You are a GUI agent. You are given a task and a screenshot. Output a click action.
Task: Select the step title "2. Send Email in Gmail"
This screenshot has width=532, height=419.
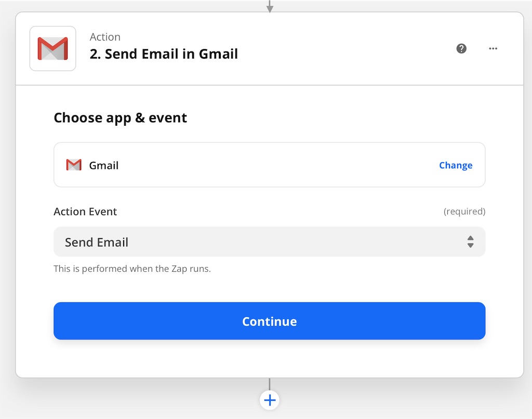164,54
